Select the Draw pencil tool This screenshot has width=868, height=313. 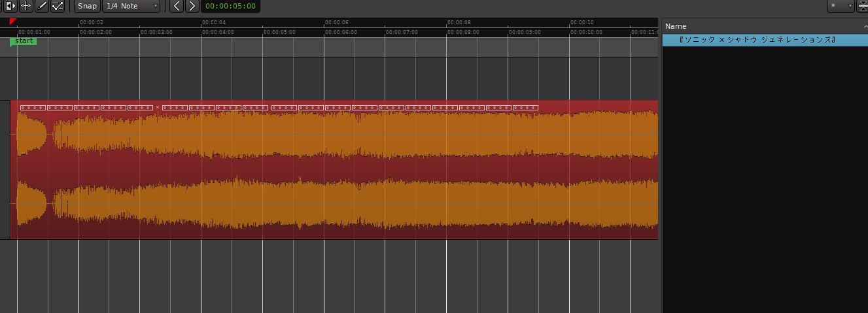pos(42,6)
